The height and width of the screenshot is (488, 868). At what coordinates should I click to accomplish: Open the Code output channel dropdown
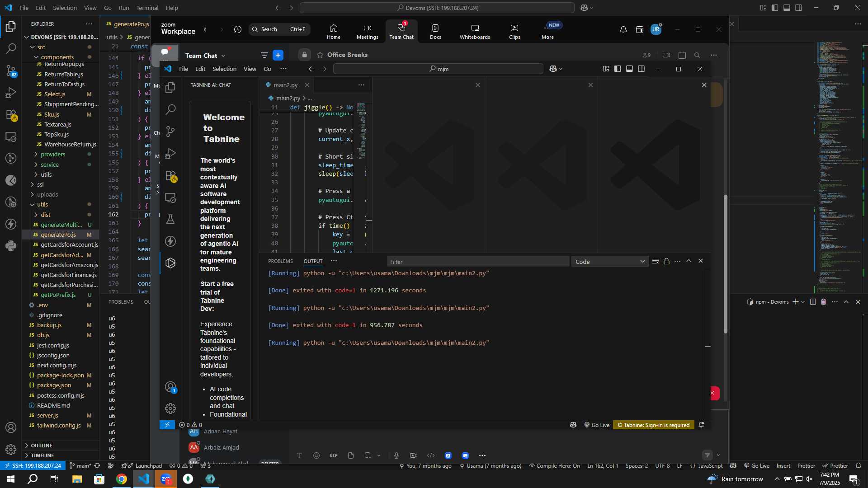pyautogui.click(x=610, y=262)
